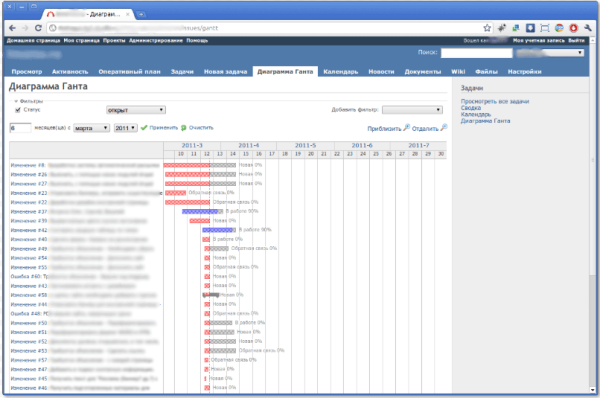Open the year dropdown showing 2011
The width and height of the screenshot is (600, 399).
(126, 128)
